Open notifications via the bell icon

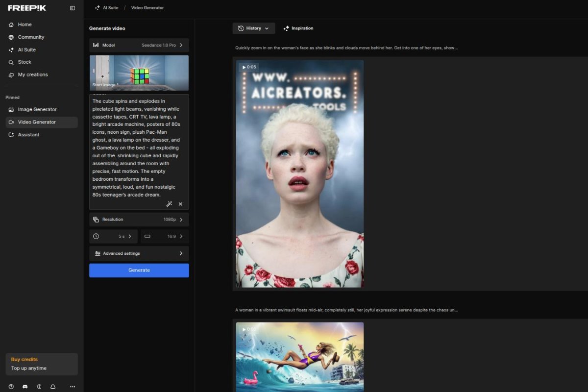click(52, 386)
